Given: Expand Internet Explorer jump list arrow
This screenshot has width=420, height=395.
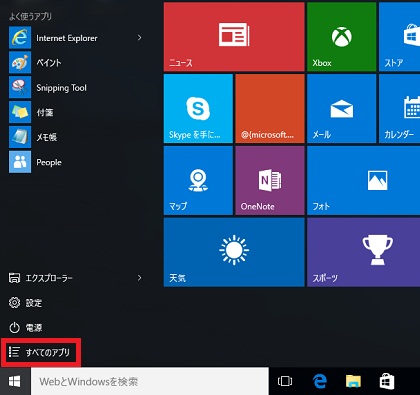Looking at the screenshot, I should point(139,38).
